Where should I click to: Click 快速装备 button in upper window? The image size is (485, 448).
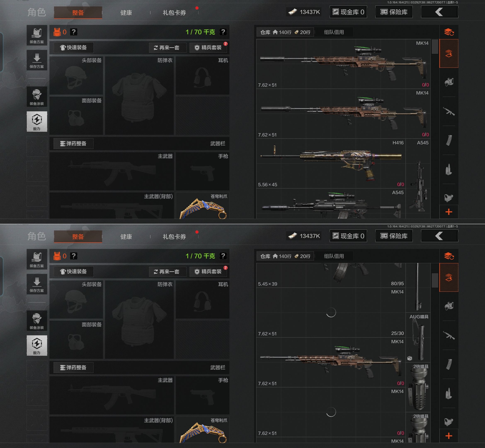73,47
